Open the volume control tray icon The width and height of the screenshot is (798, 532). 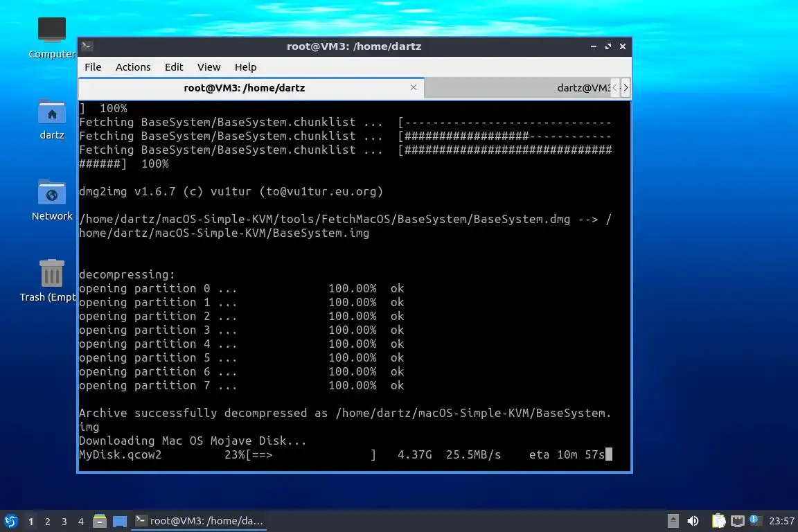(693, 521)
